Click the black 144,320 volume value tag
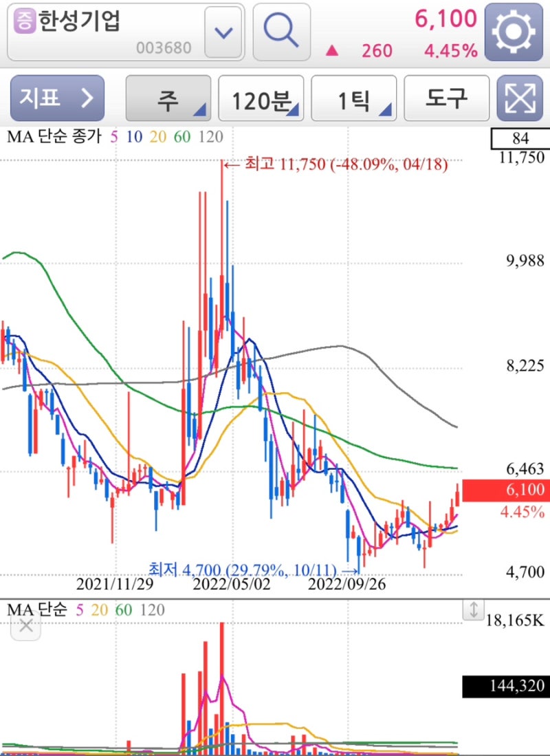The width and height of the screenshot is (550, 756). click(x=506, y=686)
